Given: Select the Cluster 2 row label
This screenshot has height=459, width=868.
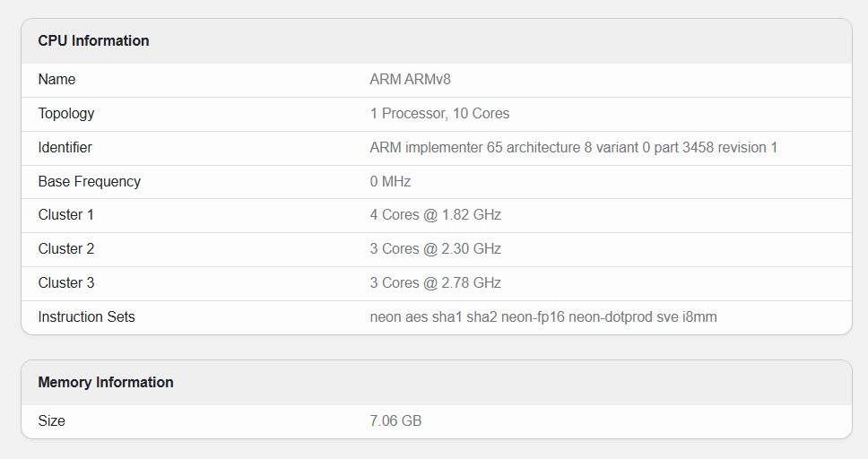Looking at the screenshot, I should [65, 249].
